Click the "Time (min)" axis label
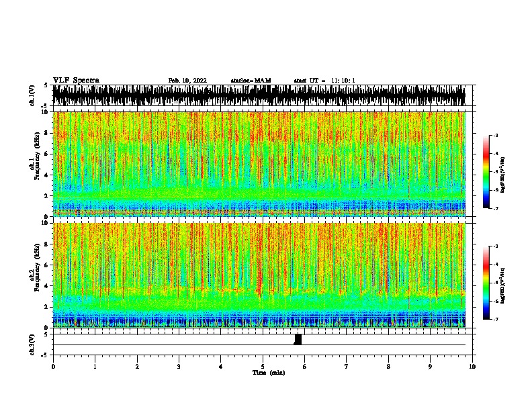The image size is (532, 411). 269,373
